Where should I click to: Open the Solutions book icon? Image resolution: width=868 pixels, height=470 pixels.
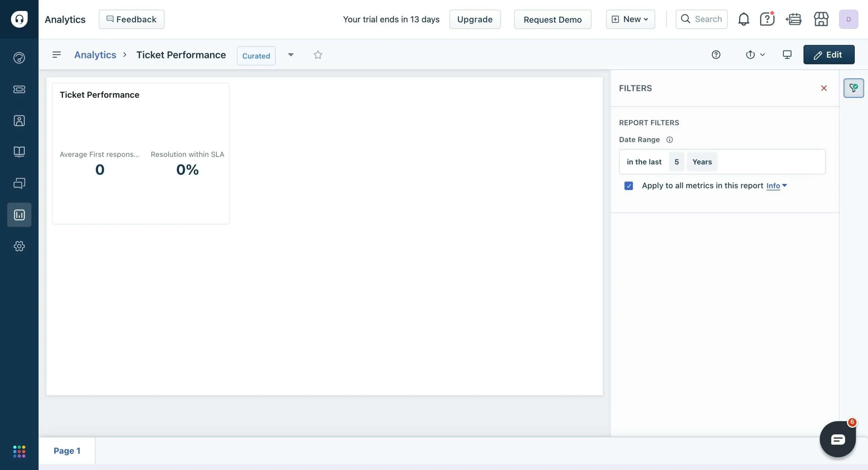pyautogui.click(x=19, y=152)
